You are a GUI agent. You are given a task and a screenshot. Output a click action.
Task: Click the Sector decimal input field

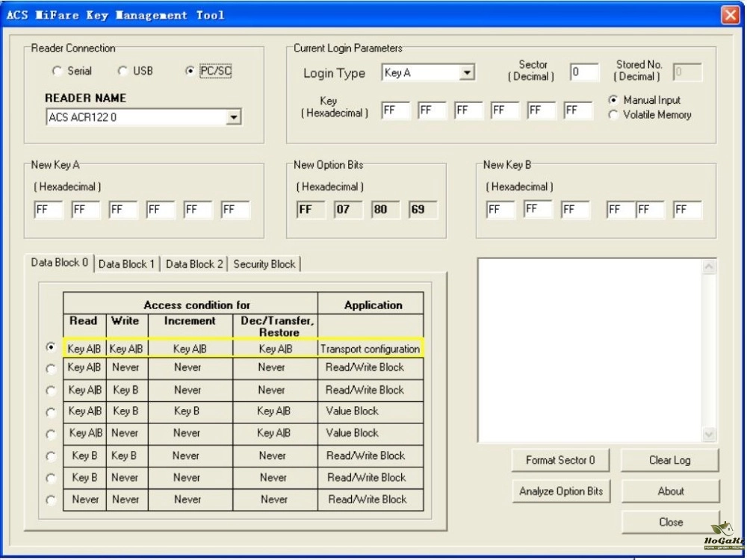[x=584, y=72]
